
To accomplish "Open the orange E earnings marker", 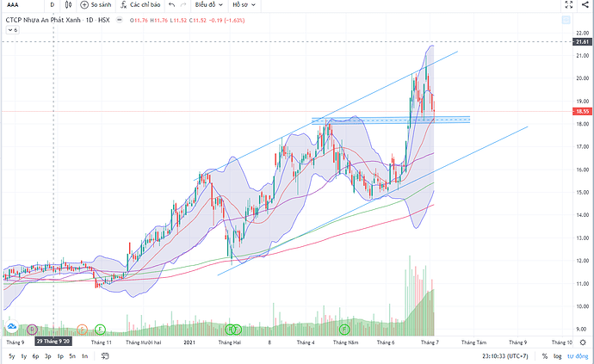I will coord(82,330).
